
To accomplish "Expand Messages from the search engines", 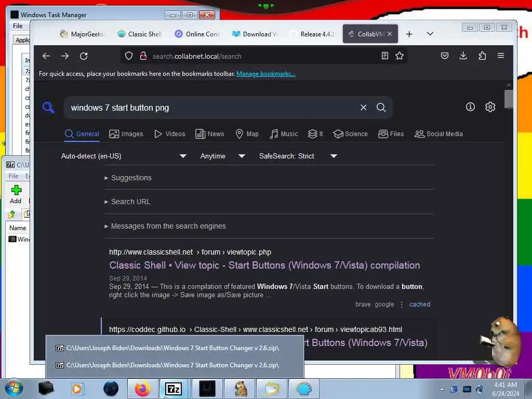I will pos(165,226).
